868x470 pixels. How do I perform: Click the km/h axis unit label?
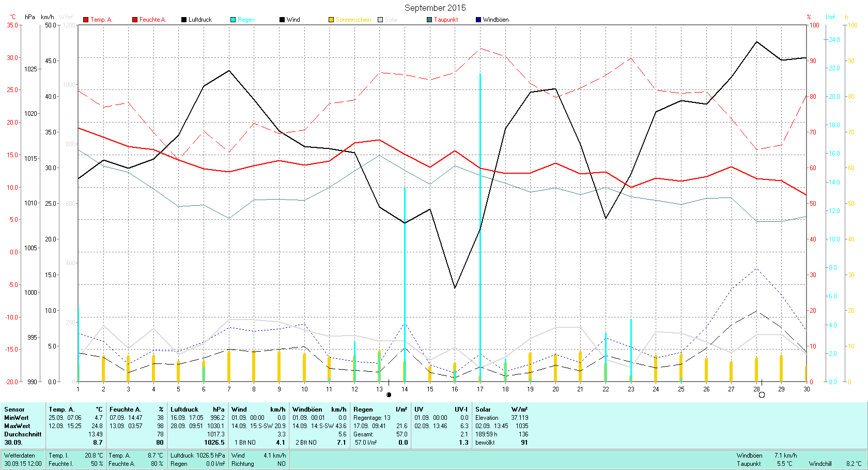(48, 17)
